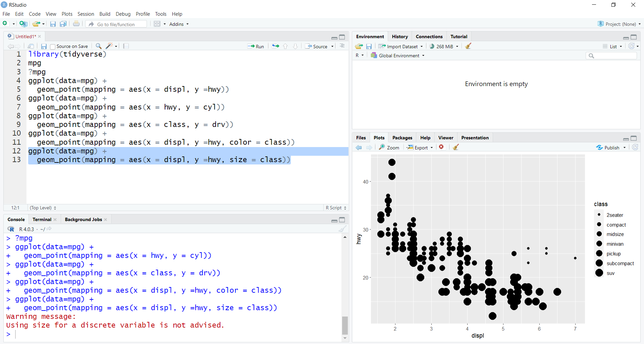This screenshot has height=344, width=644.
Task: Click the workspace panes grid icon
Action: (x=157, y=24)
